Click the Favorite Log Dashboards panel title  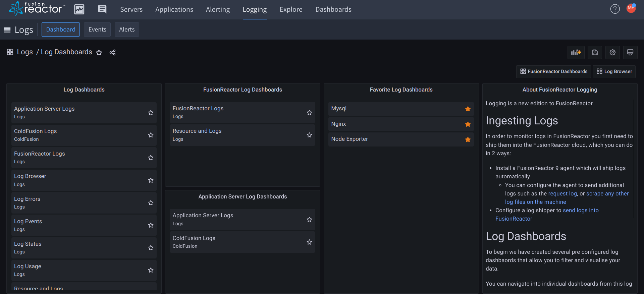401,90
